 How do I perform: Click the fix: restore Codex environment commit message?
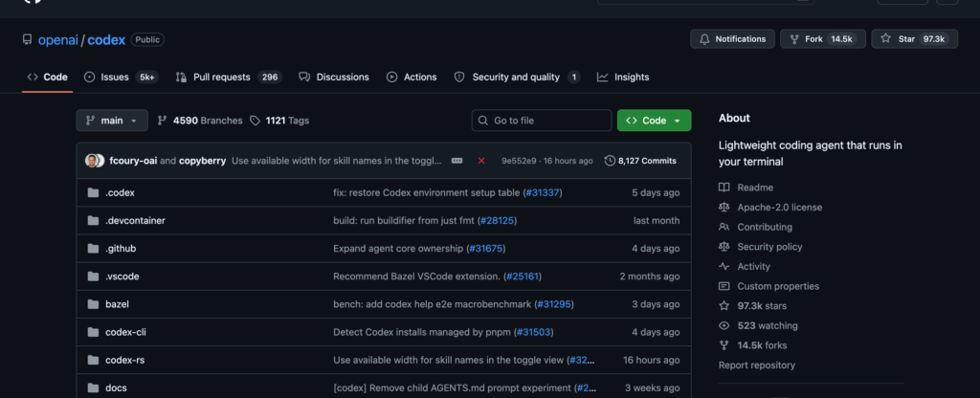[x=427, y=193]
